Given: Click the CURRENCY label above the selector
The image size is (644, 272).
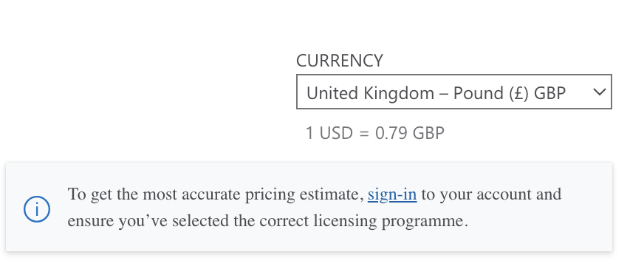Looking at the screenshot, I should pos(340,61).
